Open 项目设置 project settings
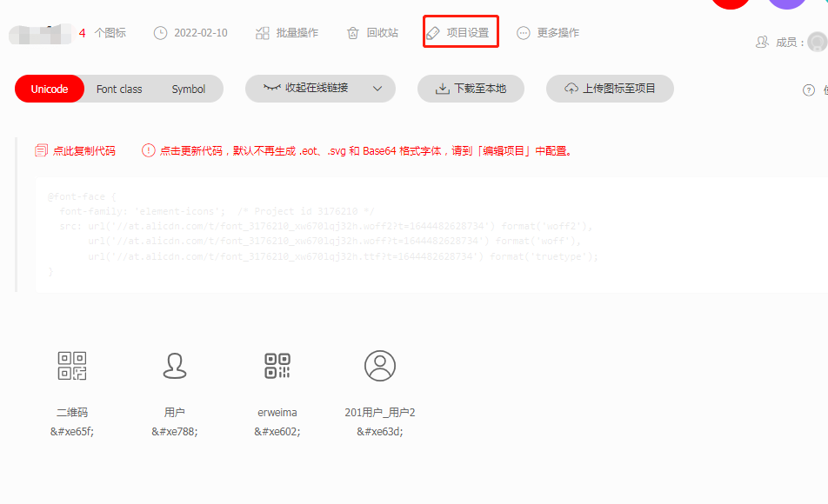This screenshot has width=828, height=504. [460, 31]
